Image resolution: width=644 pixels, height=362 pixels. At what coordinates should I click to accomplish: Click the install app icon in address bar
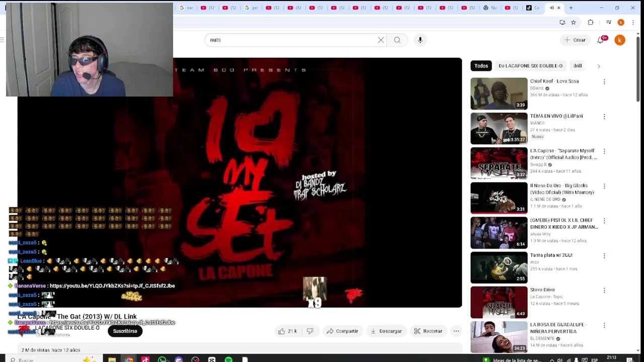562,22
